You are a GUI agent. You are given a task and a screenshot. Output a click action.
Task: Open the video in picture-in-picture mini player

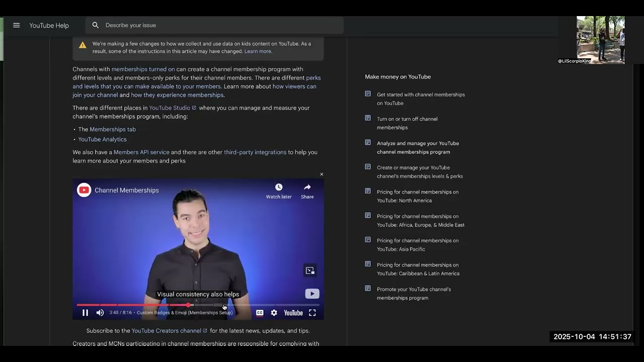tap(310, 270)
